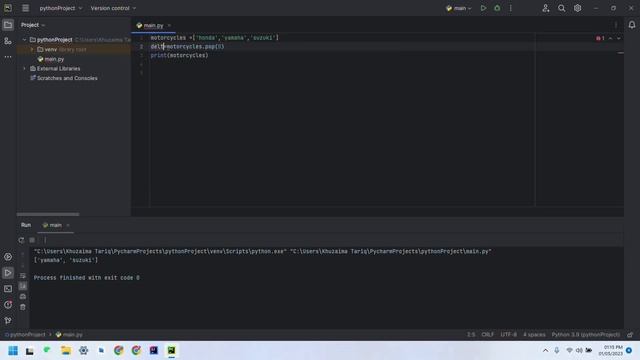Open the Problems tool window icon
640x360 pixels.
[x=8, y=304]
